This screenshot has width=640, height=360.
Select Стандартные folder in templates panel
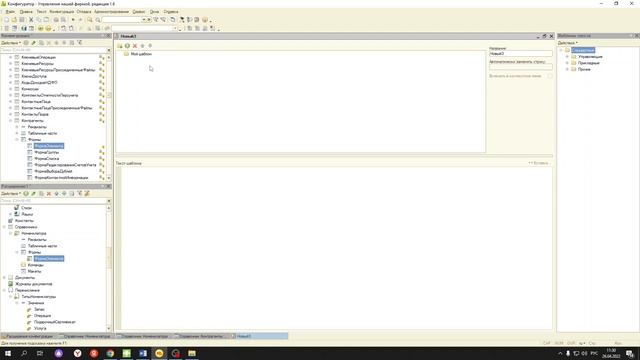point(583,50)
